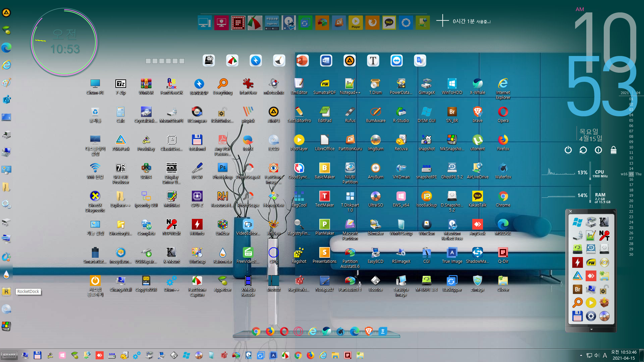Click the Br icon in launcher panel
This screenshot has height=362, width=644.
point(577,289)
